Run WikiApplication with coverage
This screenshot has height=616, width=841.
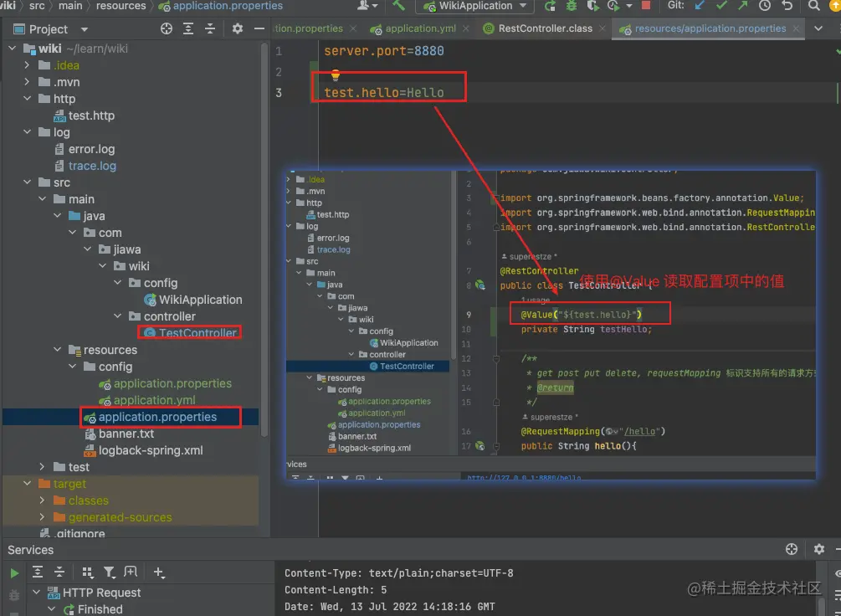(x=592, y=6)
